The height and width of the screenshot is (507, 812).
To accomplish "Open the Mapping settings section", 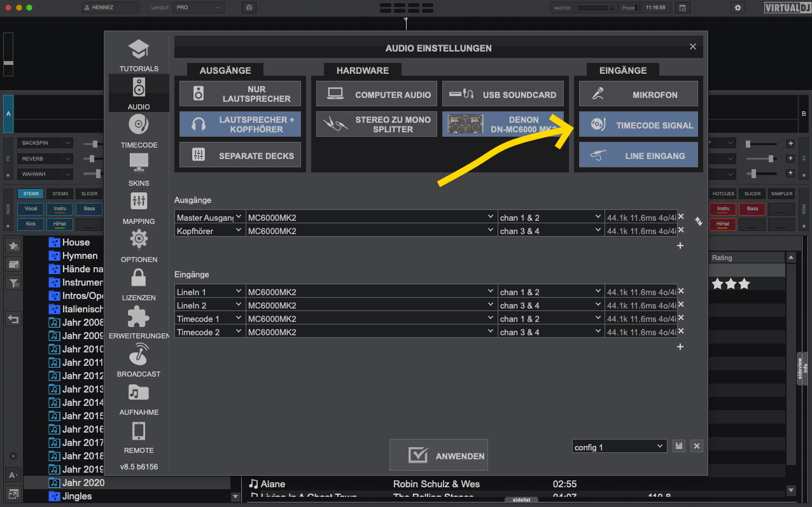I will tap(139, 208).
